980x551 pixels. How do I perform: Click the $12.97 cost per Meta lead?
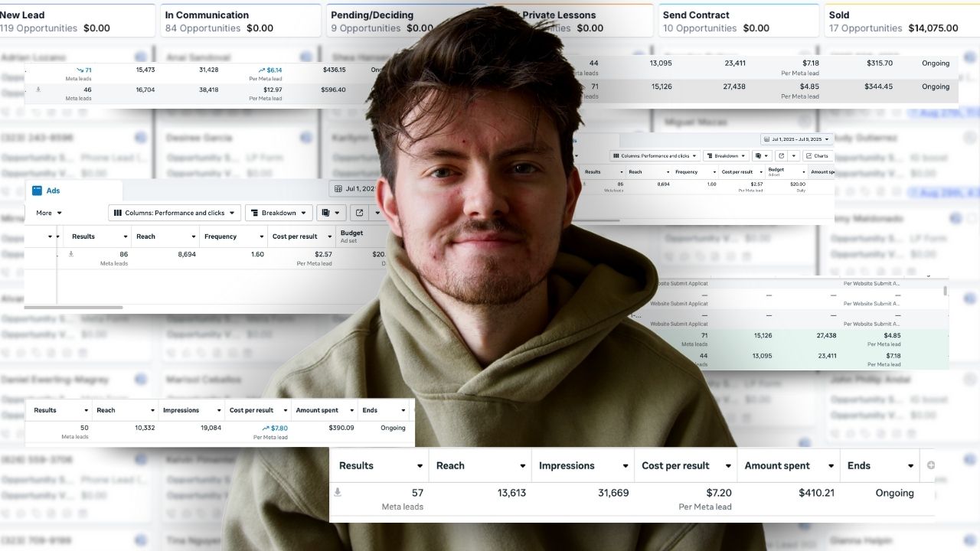272,90
